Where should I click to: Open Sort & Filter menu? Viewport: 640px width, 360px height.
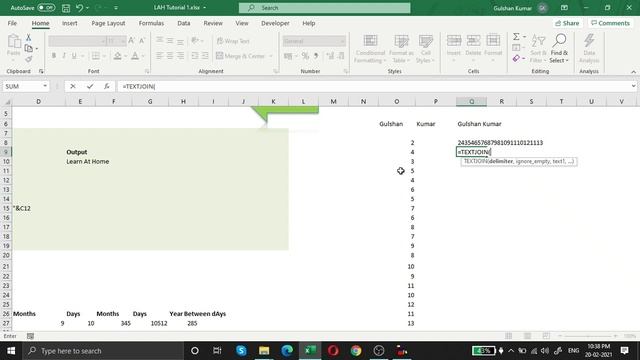pos(538,49)
